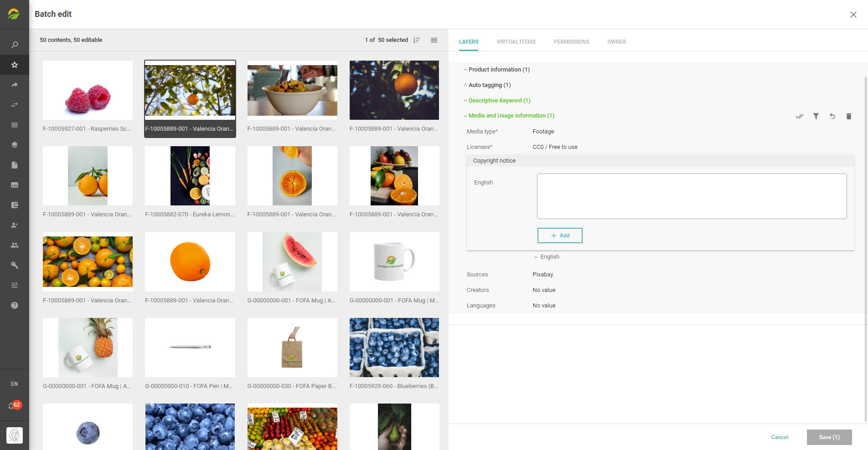Click the Copyright notice English text field
Image resolution: width=868 pixels, height=450 pixels.
coord(692,196)
